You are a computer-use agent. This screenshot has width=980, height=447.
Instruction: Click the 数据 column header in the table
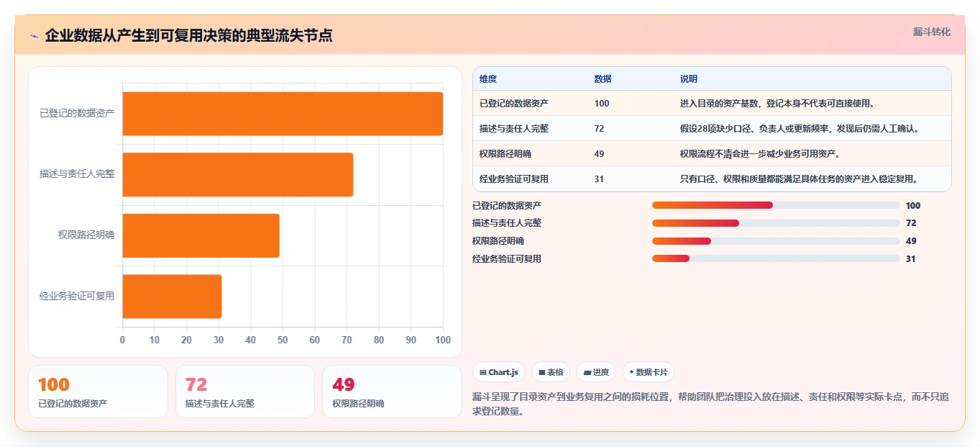pyautogui.click(x=603, y=79)
